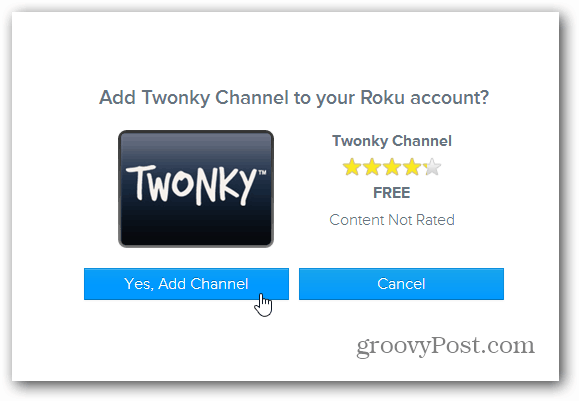
Task: Click letter Y in the Twonky logo
Action: tap(246, 186)
